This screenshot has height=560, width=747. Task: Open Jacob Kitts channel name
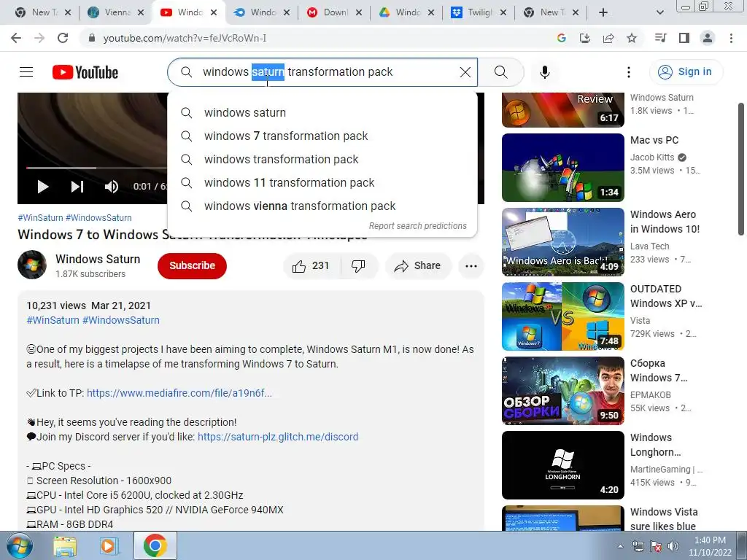tap(652, 157)
